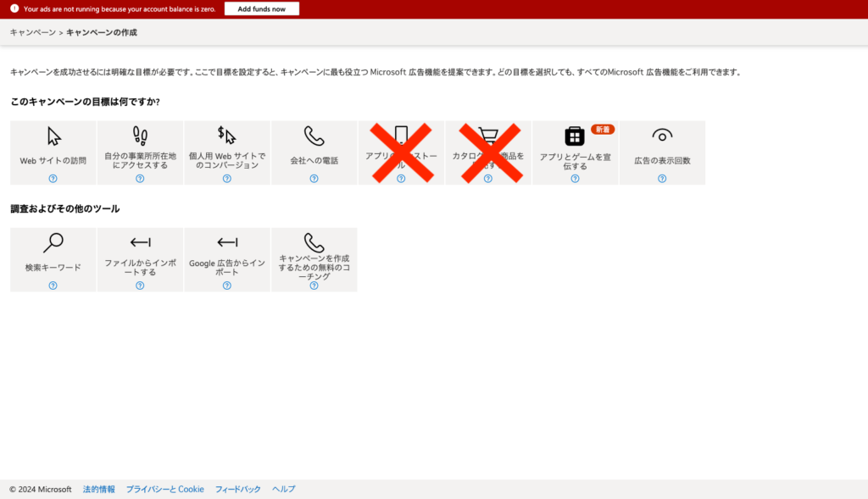The height and width of the screenshot is (499, 868).
Task: Show help for 個人用 Web サイトでのコンバージョン
Action: 227,179
